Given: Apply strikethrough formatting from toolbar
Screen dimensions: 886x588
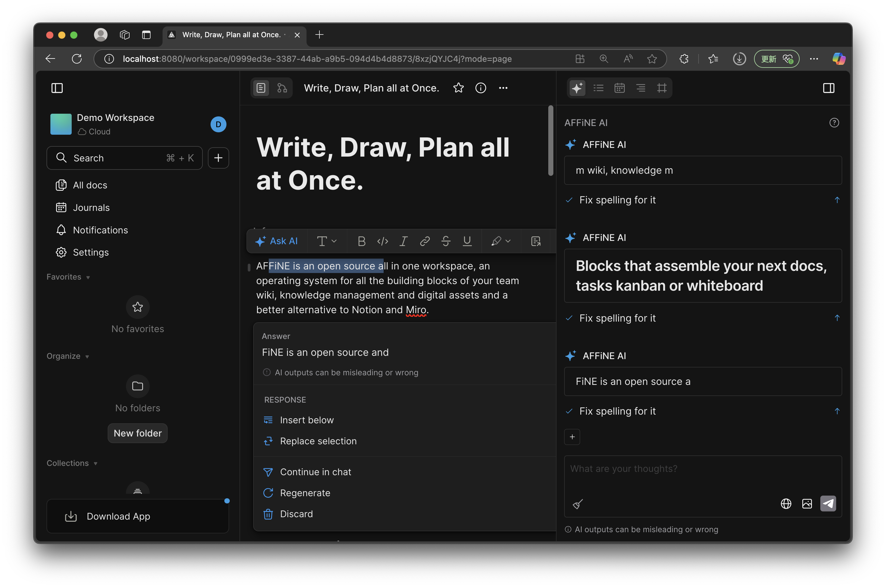Looking at the screenshot, I should click(x=446, y=241).
